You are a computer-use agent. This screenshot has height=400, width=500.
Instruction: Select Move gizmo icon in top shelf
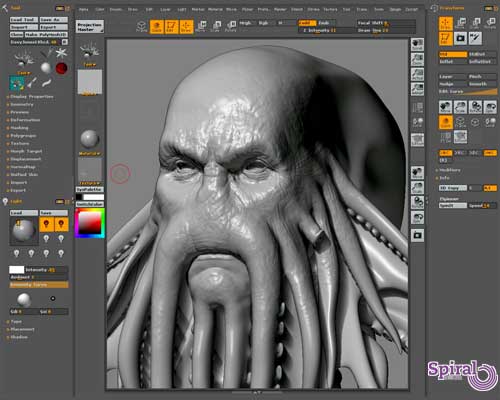(x=201, y=27)
